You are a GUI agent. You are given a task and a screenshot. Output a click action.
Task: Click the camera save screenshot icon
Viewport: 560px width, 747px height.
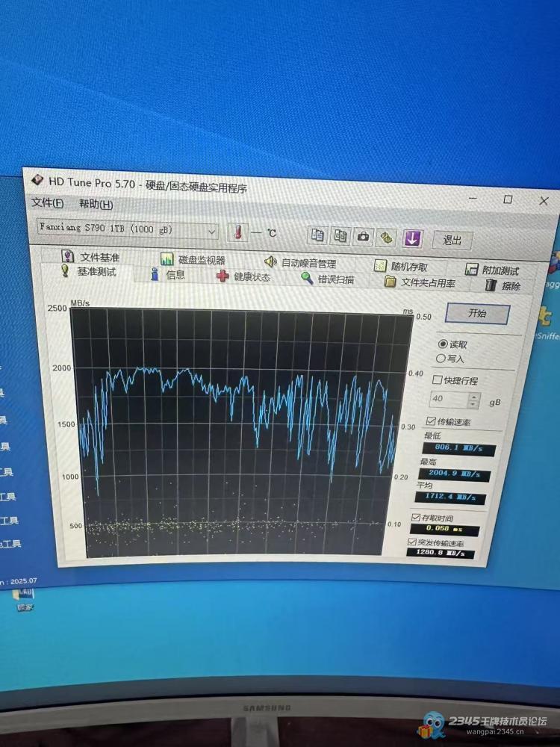click(x=364, y=237)
